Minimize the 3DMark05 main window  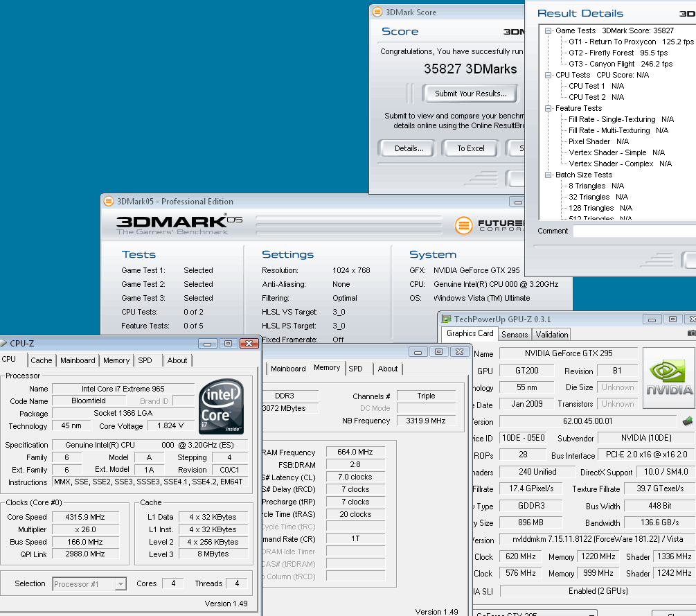517,202
